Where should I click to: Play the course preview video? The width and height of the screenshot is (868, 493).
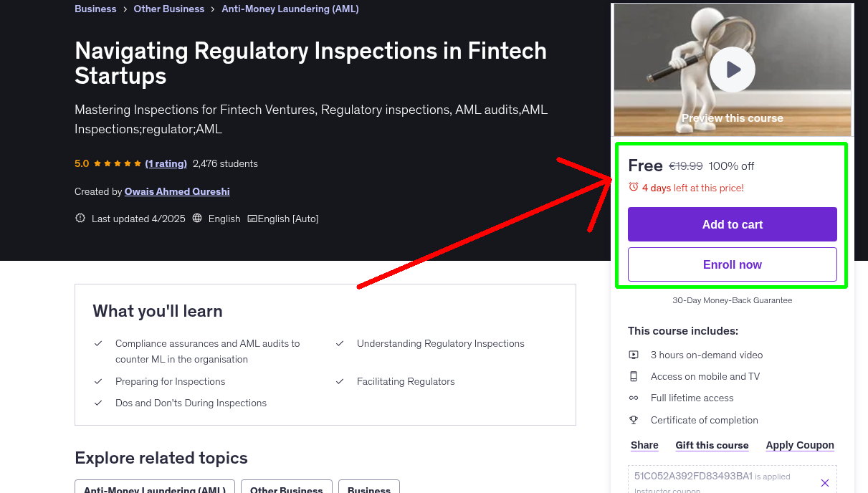pyautogui.click(x=733, y=70)
